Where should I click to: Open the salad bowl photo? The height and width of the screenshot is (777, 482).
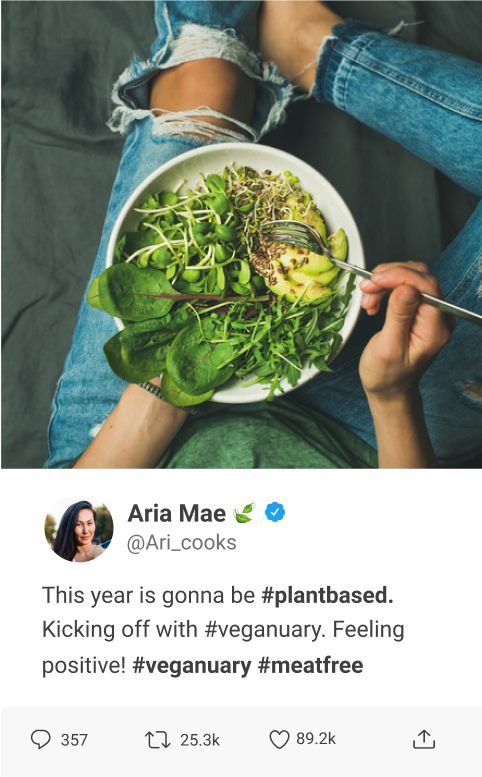coord(241,234)
